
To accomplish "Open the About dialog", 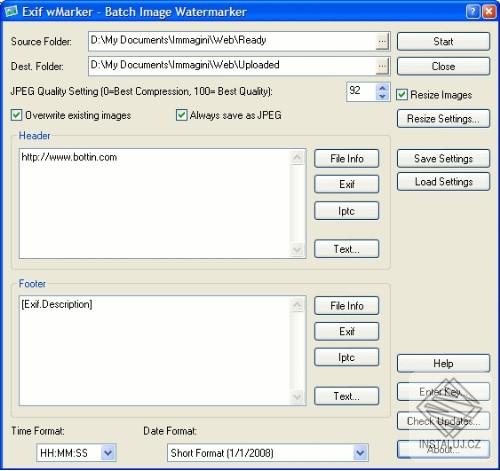I will (x=443, y=449).
